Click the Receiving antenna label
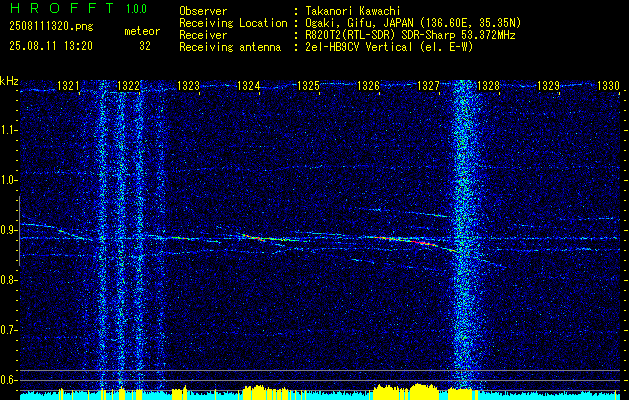The width and height of the screenshot is (629, 400). (x=230, y=47)
